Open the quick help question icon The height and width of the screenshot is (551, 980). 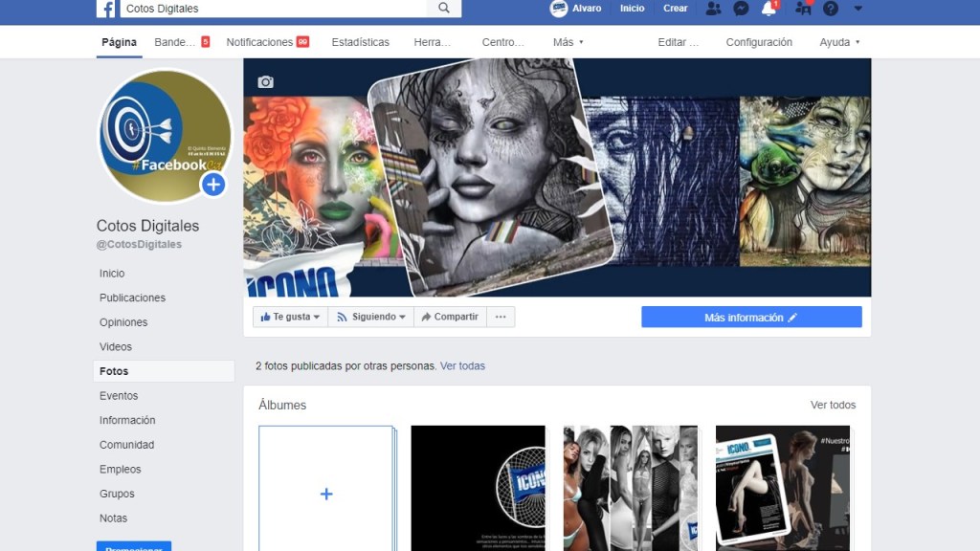click(x=831, y=9)
